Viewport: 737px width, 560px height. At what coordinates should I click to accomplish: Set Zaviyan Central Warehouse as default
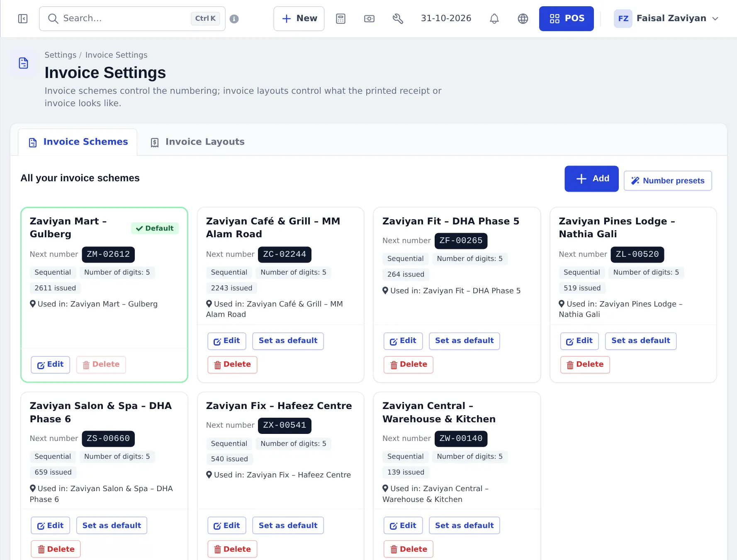(465, 526)
